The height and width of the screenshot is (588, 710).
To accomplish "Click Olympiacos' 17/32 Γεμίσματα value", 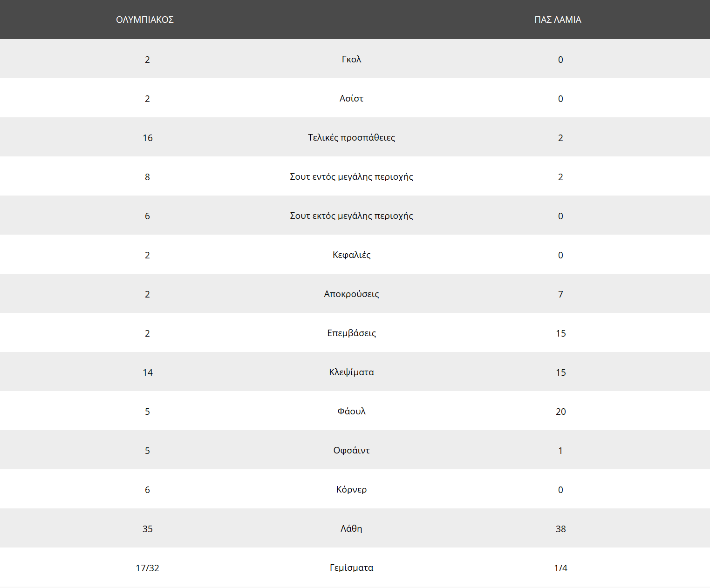I will 147,568.
